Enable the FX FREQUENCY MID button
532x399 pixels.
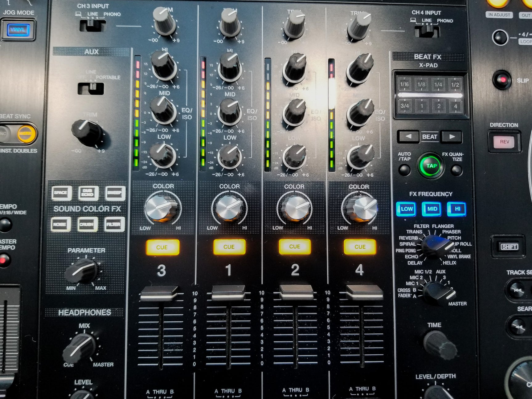click(x=432, y=209)
